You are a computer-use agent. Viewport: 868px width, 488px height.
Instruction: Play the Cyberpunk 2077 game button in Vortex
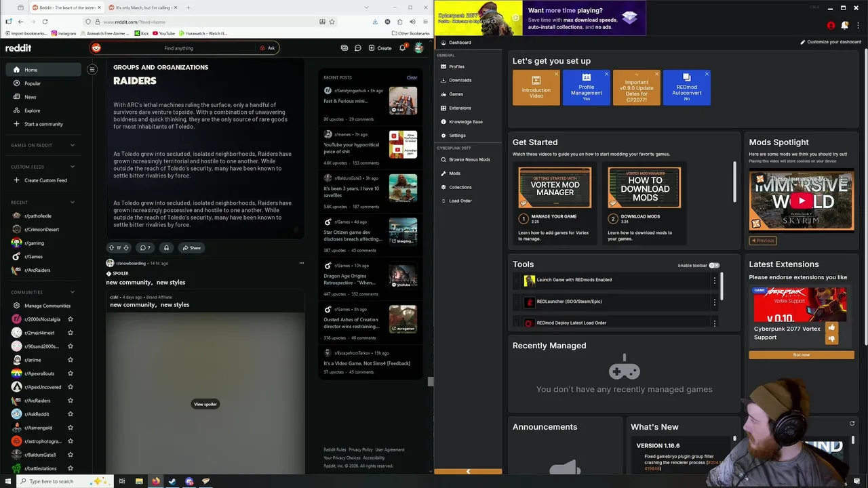(x=515, y=18)
